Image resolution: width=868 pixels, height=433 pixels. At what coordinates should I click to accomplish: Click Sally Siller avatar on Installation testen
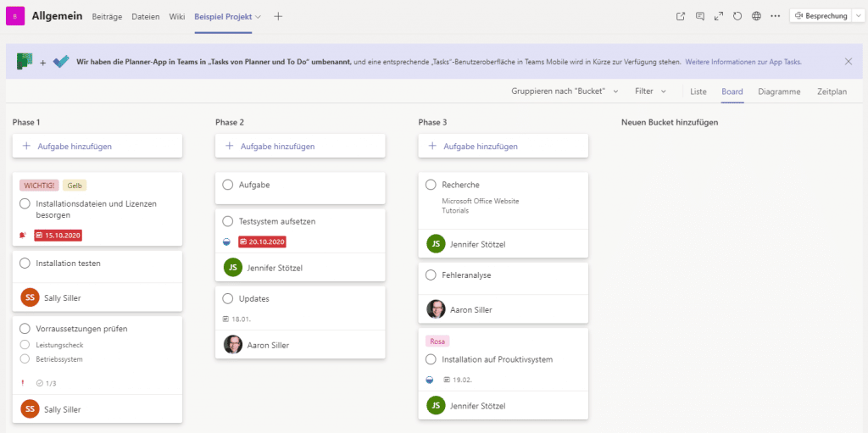30,297
